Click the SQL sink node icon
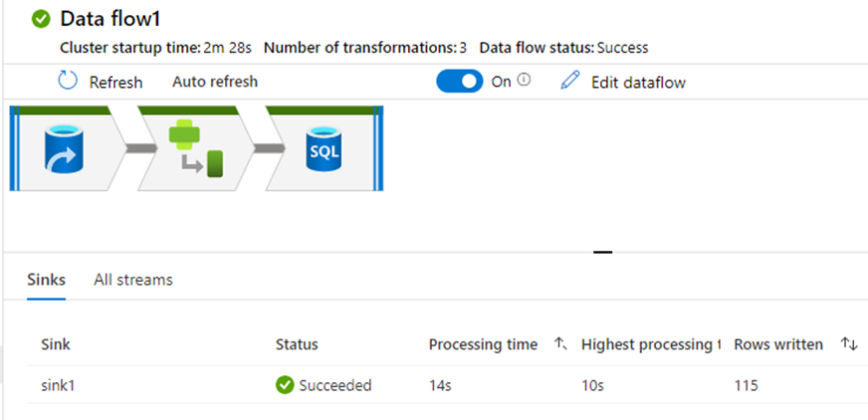The height and width of the screenshot is (420, 868). tap(324, 148)
